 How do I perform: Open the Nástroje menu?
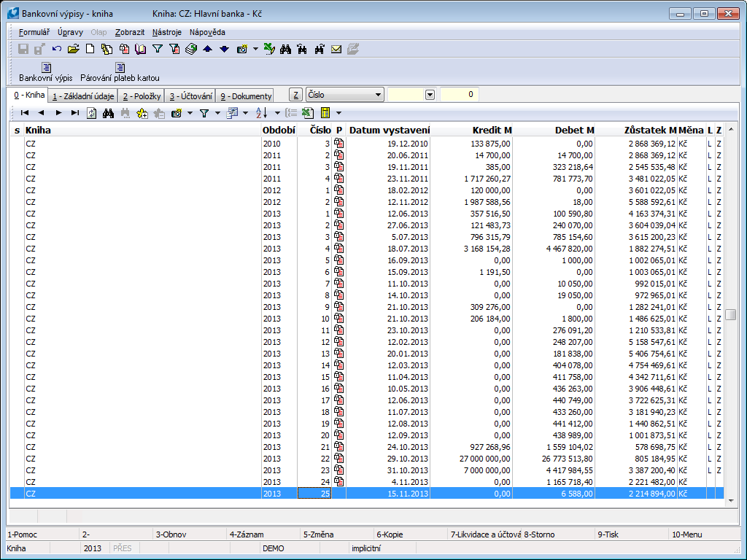(167, 32)
